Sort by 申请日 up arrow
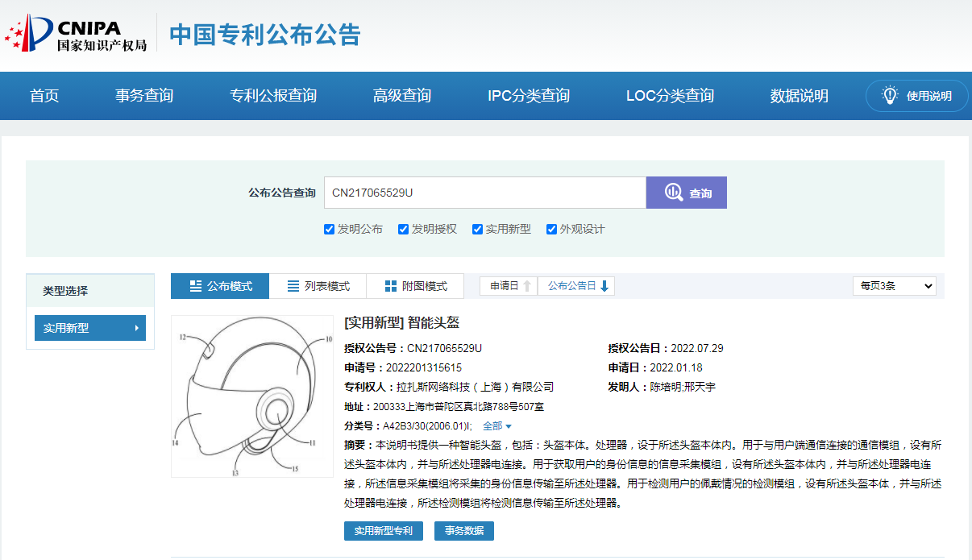The height and width of the screenshot is (560, 972). (x=527, y=286)
